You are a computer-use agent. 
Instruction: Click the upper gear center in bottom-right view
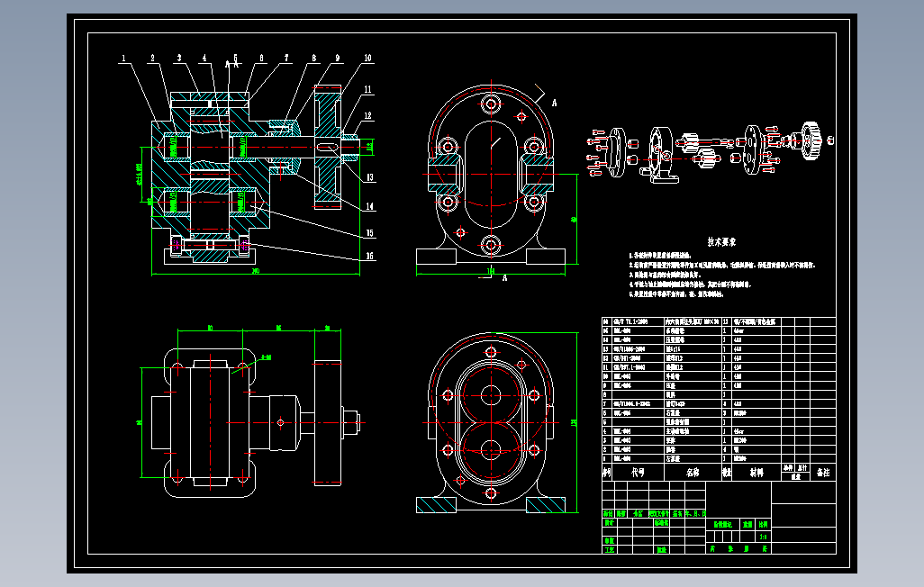tap(491, 395)
